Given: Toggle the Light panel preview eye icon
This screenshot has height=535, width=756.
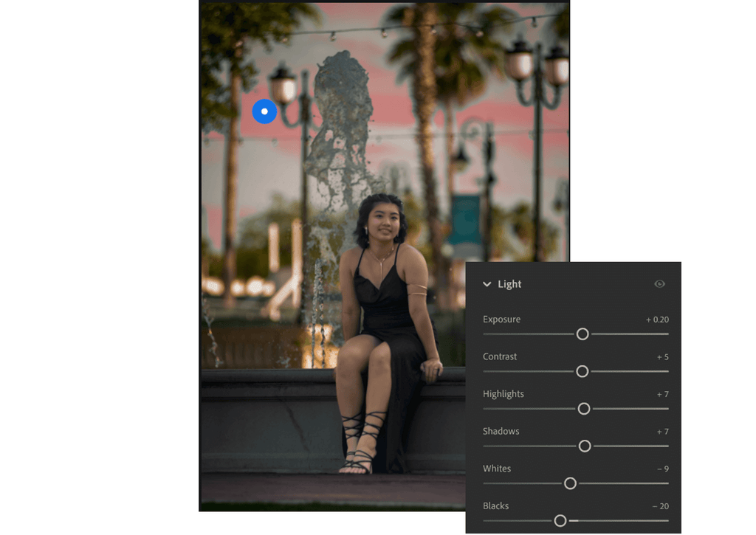Looking at the screenshot, I should pyautogui.click(x=659, y=283).
